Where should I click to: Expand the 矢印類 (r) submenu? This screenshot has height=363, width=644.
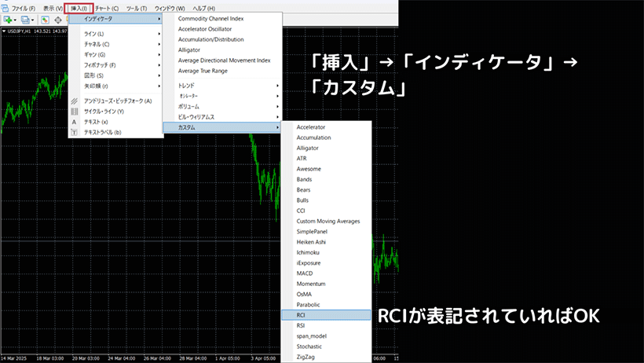[x=115, y=86]
